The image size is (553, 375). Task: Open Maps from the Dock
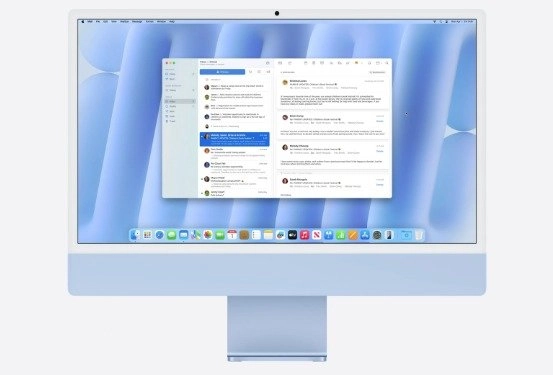[196, 235]
